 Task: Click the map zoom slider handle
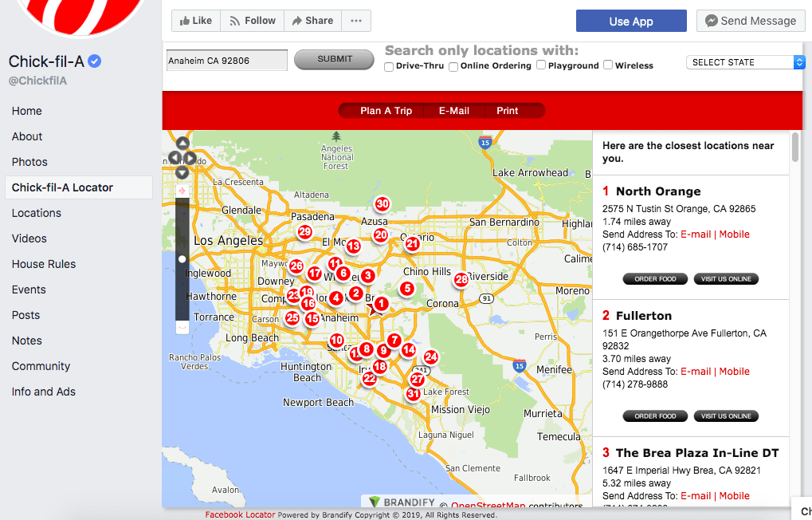[x=182, y=258]
